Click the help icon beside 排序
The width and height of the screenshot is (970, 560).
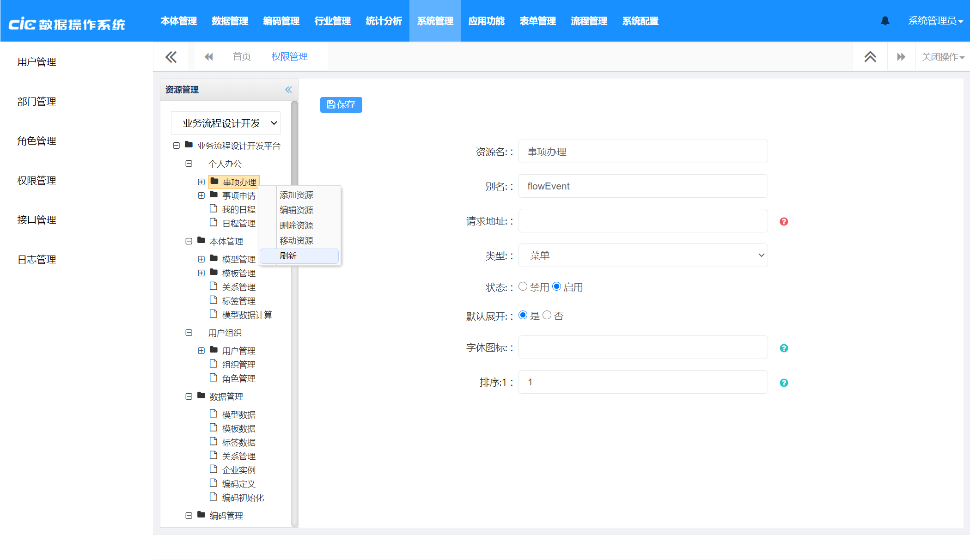point(784,383)
